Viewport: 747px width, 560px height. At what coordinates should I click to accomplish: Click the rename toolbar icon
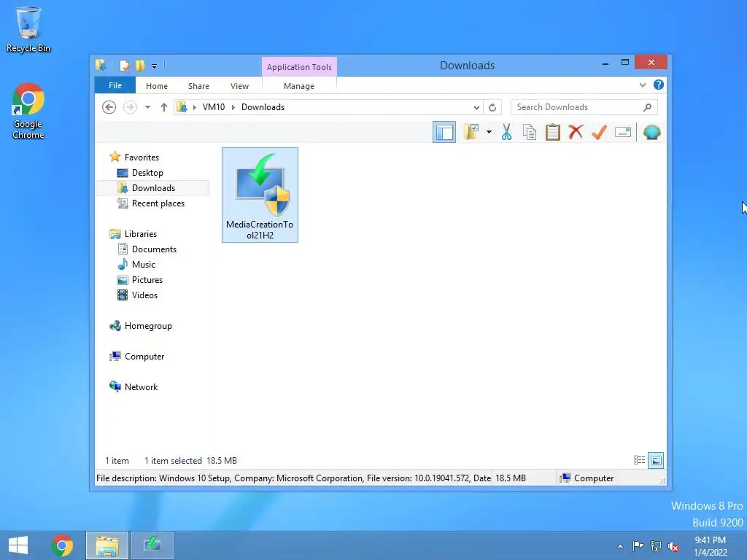(x=623, y=133)
